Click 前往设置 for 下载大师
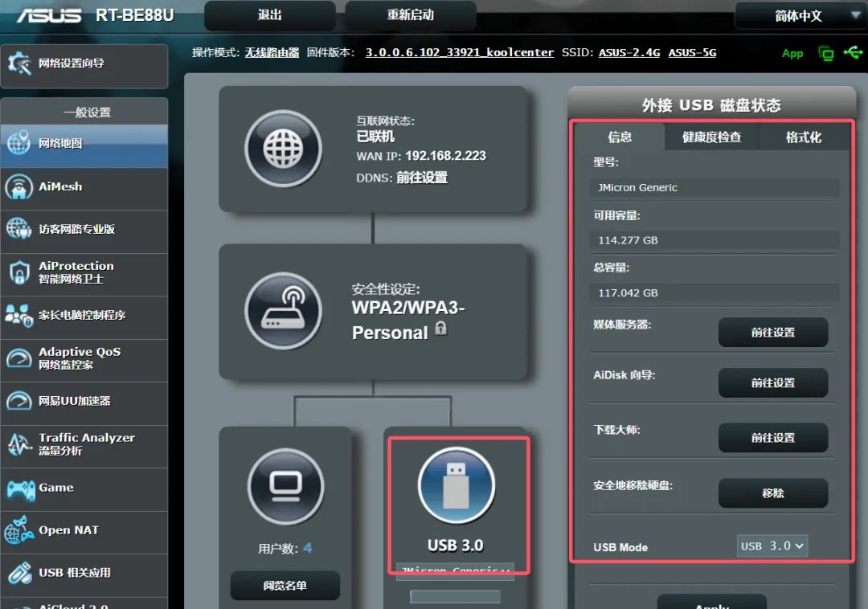 coord(773,438)
